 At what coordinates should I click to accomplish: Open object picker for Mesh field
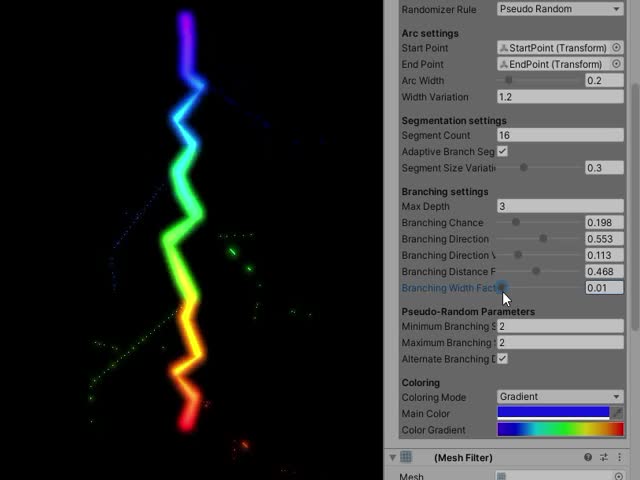click(618, 476)
